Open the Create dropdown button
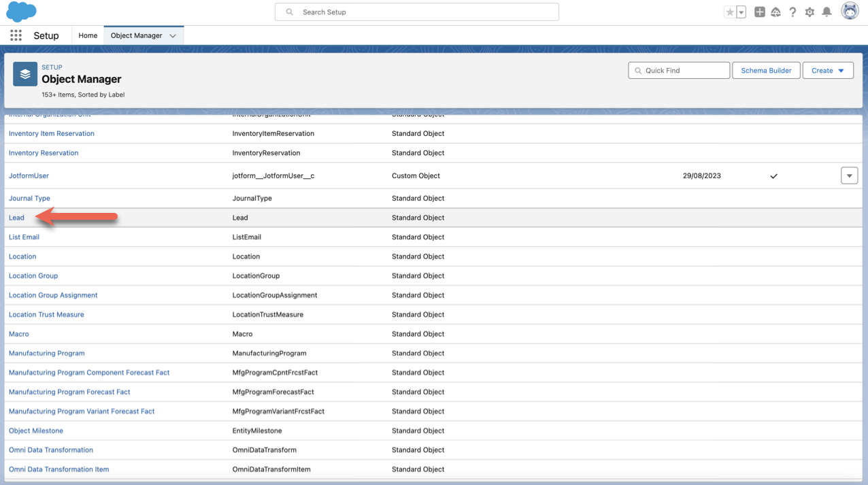Image resolution: width=868 pixels, height=485 pixels. click(x=827, y=71)
